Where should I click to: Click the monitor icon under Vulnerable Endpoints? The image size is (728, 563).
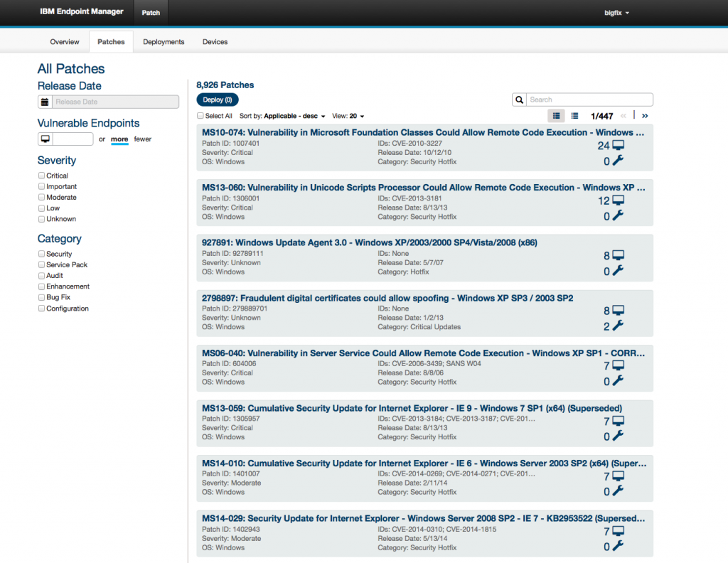45,139
